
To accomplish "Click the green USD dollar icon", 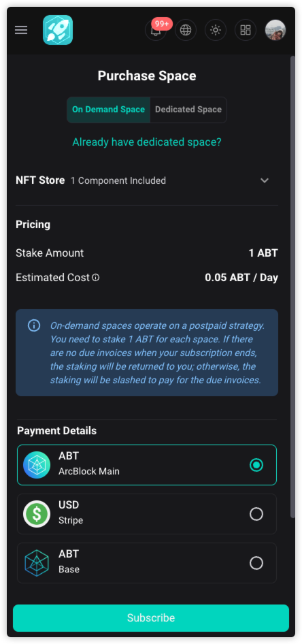I will pyautogui.click(x=37, y=514).
